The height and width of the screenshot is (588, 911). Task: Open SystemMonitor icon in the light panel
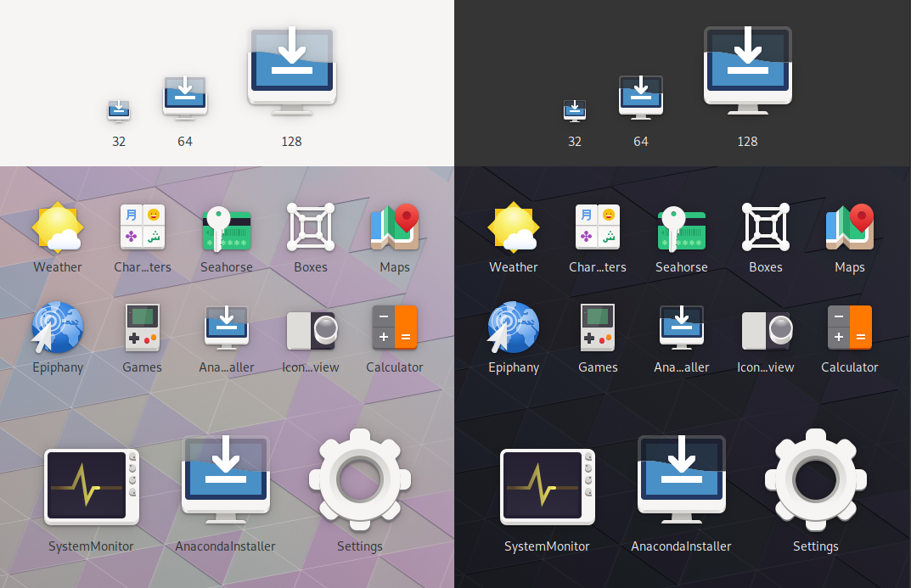click(x=91, y=486)
